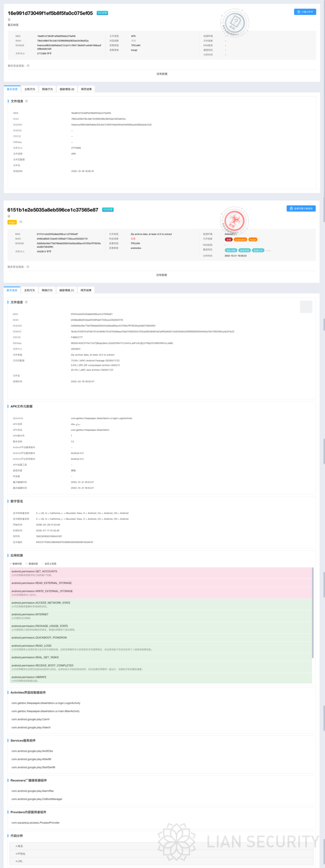Click the 未知 verdict stamp badge

pos(235,23)
